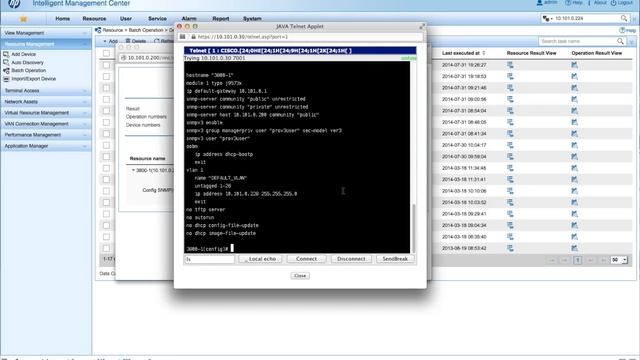Open the Report menu in top navigation
Viewport: 640px width, 360px height.
(x=220, y=19)
